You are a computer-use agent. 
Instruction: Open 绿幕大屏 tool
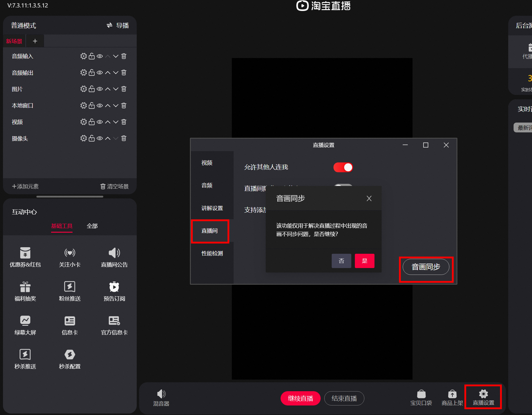(25, 325)
